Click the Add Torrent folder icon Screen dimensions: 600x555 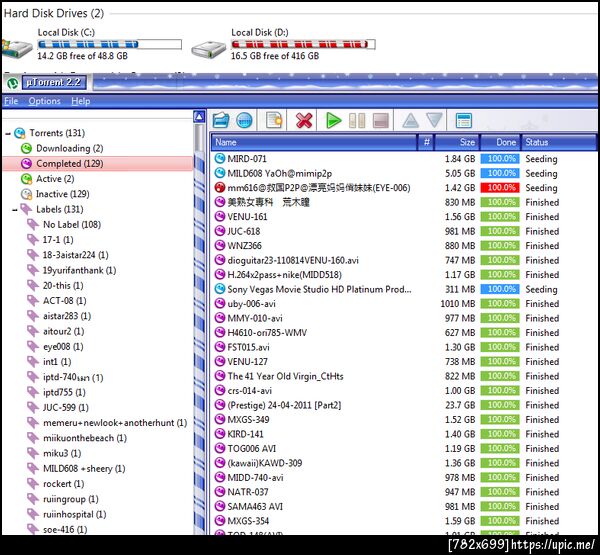coord(221,121)
